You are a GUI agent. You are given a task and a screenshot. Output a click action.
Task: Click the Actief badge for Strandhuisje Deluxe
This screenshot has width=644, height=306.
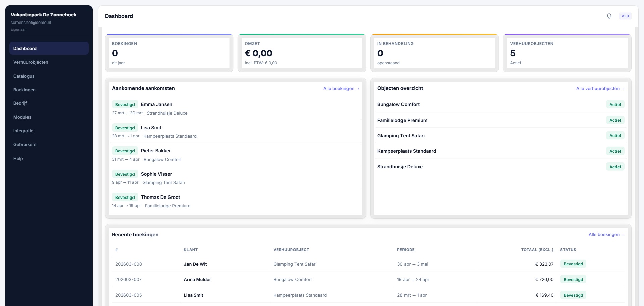point(615,167)
